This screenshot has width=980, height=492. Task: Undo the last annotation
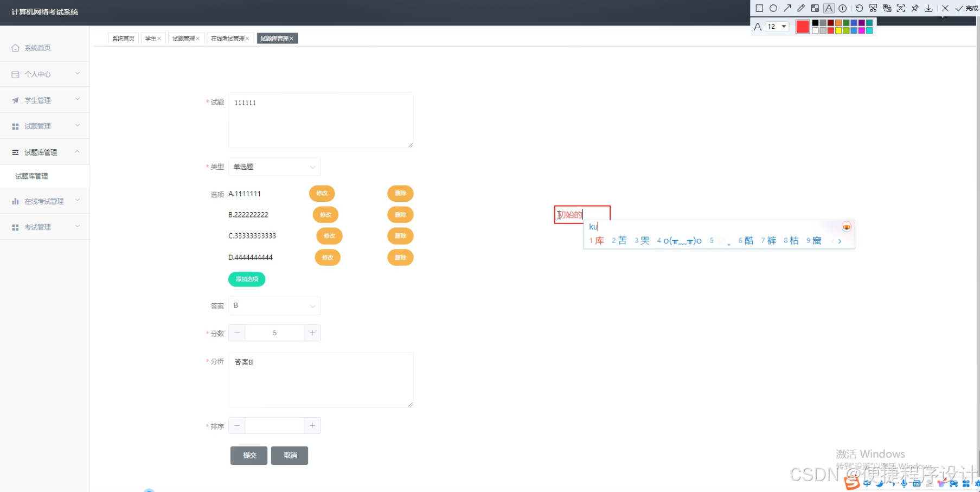click(859, 8)
